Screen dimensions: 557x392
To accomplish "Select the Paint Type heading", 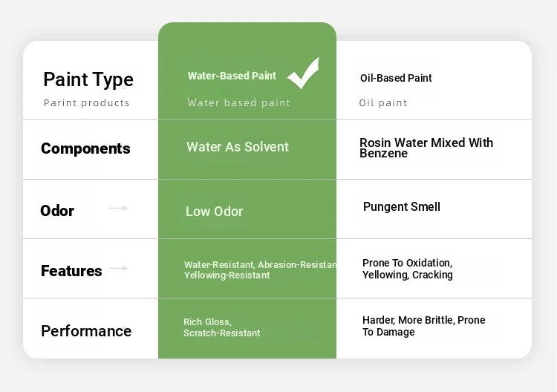I will 88,79.
